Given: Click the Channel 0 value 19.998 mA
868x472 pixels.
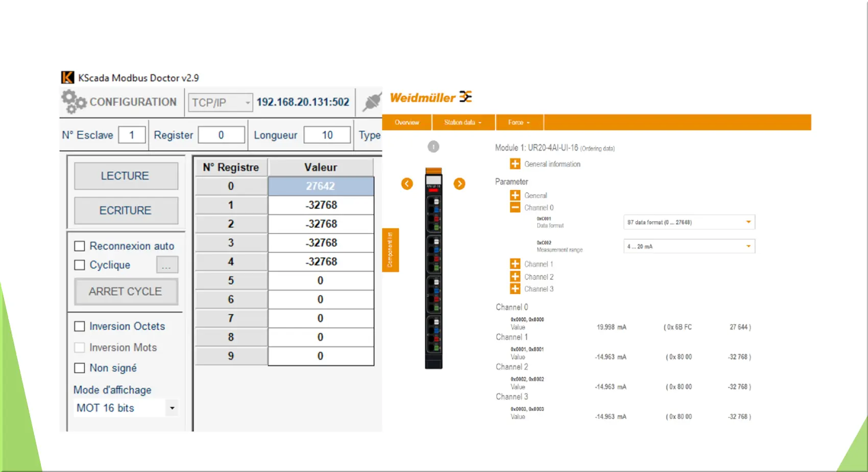Looking at the screenshot, I should 611,327.
